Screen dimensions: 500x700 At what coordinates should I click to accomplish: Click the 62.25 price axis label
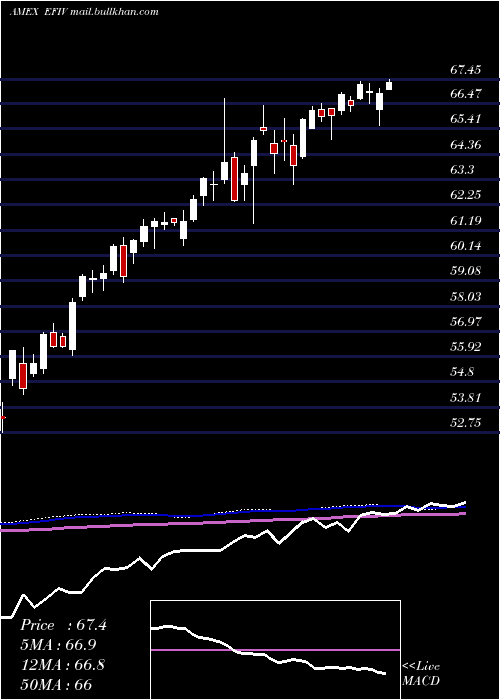tap(466, 195)
